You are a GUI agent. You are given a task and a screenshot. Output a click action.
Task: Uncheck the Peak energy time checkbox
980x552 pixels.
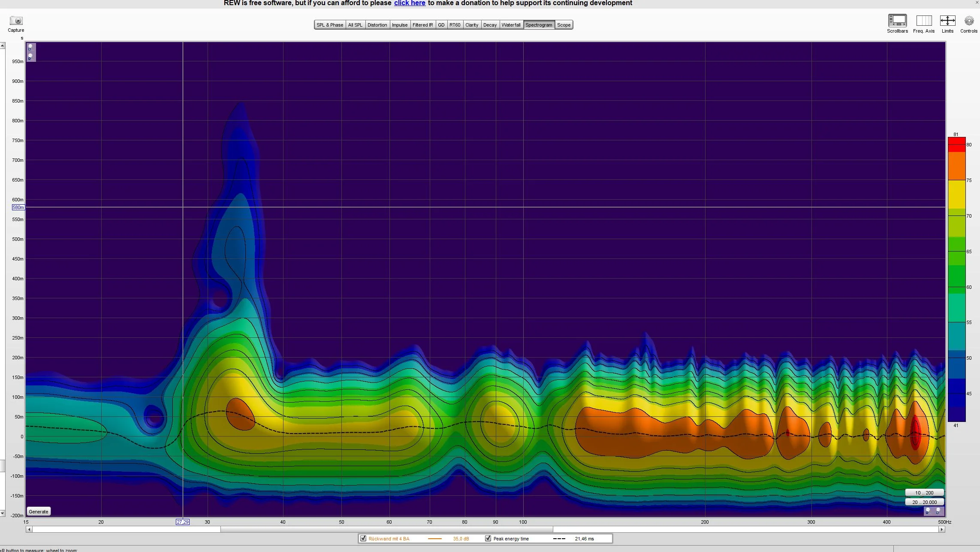[x=488, y=538]
